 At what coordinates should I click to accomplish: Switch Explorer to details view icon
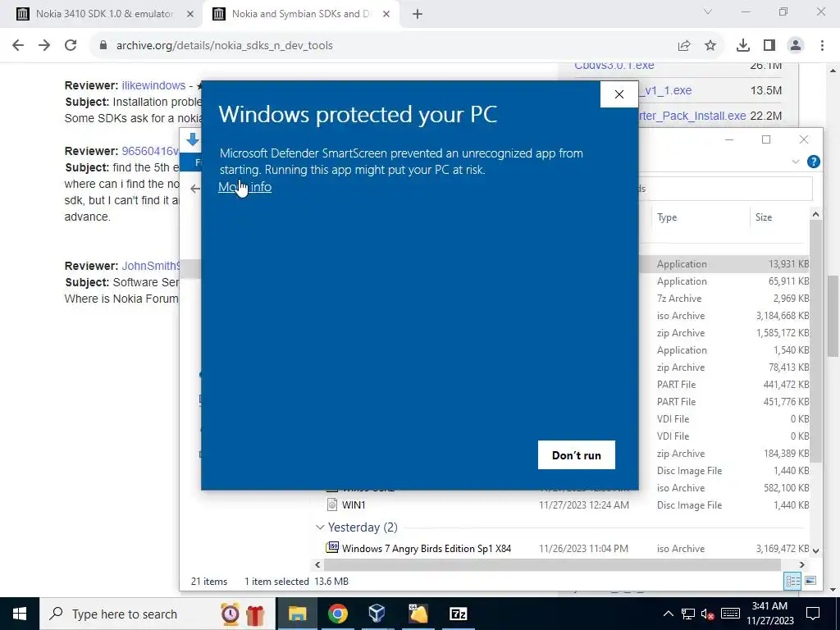[x=793, y=581]
